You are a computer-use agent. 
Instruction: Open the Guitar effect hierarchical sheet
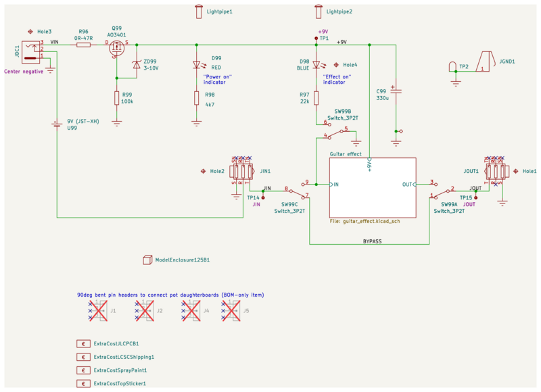[373, 188]
